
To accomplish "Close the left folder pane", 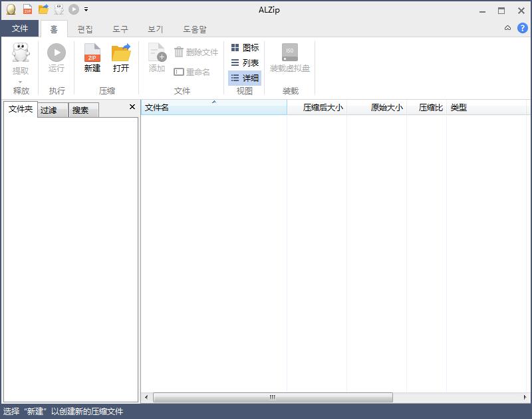I will [132, 107].
